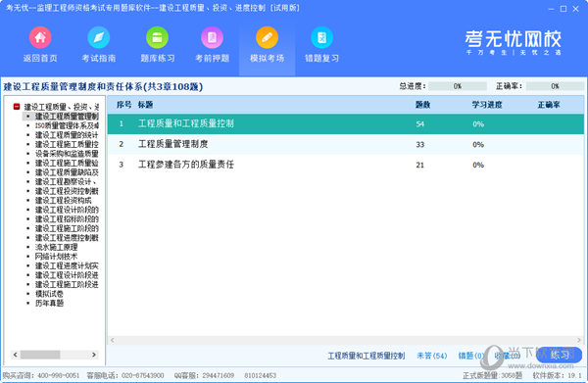Select tree item 建设工程施工阶段进
The height and width of the screenshot is (383, 588).
[67, 285]
